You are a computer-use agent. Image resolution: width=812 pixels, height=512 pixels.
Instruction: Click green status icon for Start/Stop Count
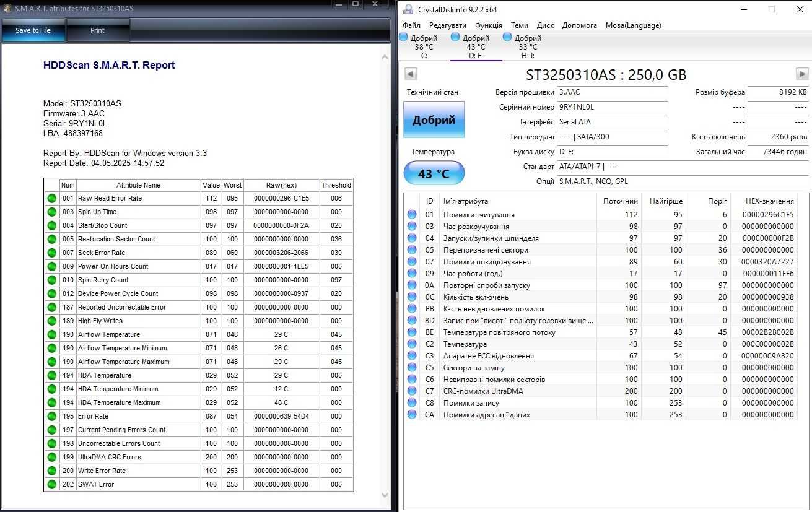(x=51, y=225)
